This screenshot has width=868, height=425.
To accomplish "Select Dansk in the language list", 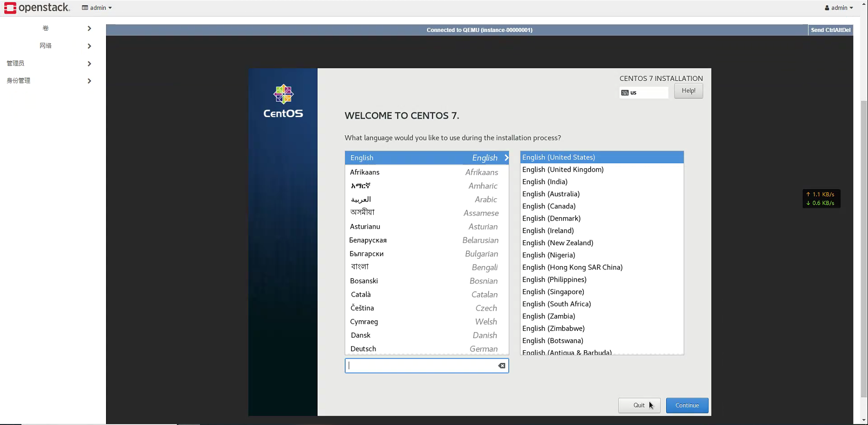I will pyautogui.click(x=427, y=335).
